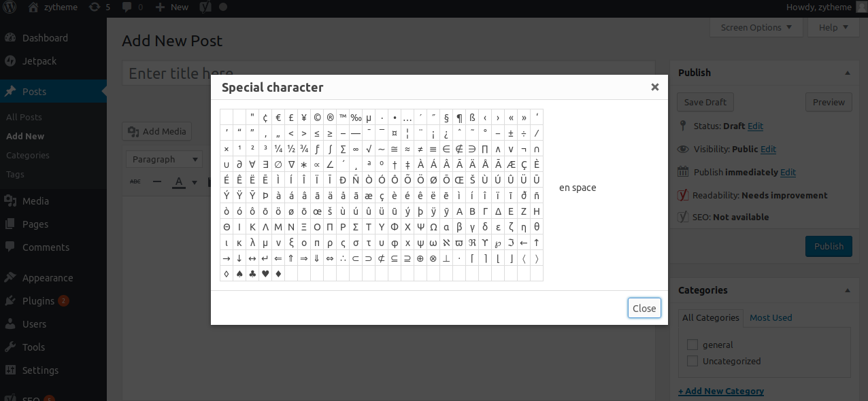
Task: Open the WordPress logo menu
Action: (10, 7)
